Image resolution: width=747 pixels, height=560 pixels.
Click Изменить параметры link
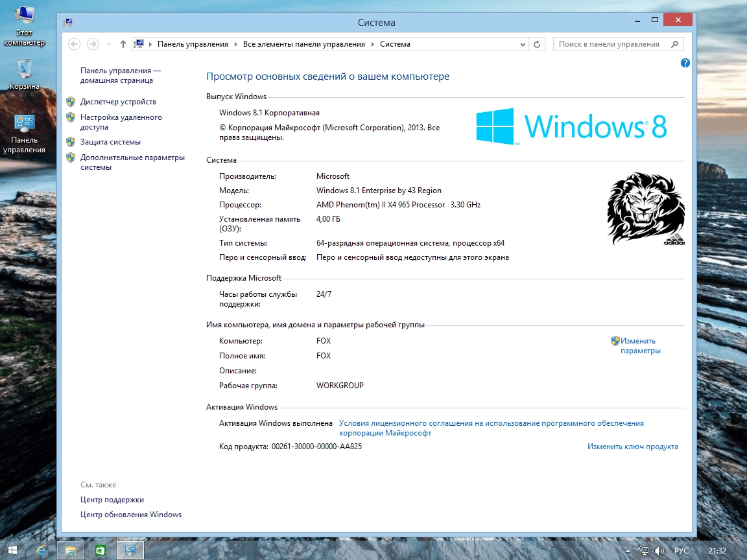(640, 345)
